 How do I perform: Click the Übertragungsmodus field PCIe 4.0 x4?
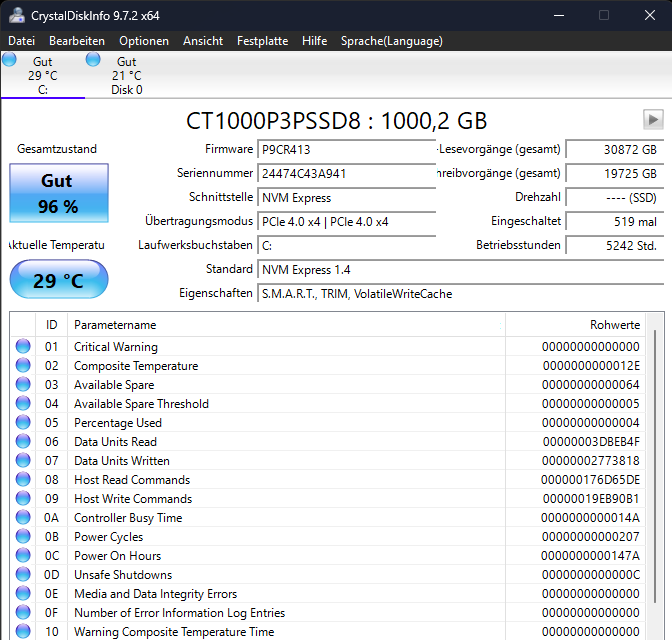click(x=346, y=222)
